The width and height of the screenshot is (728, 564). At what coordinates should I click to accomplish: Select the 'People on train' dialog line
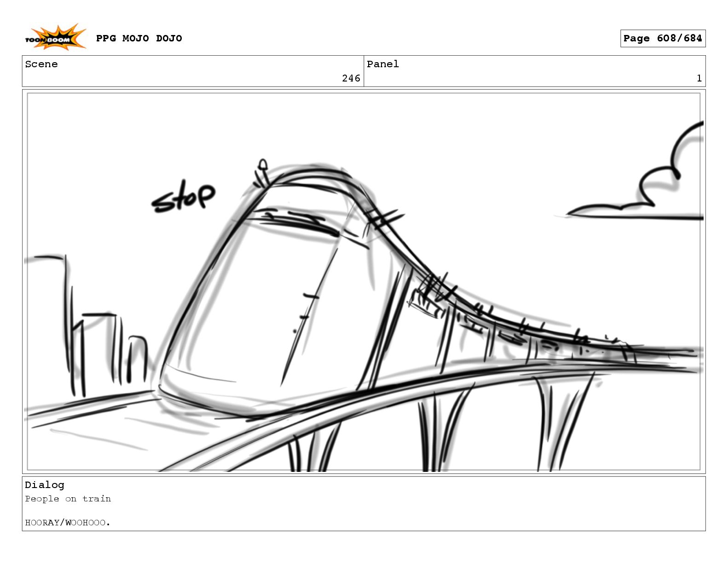68,499
